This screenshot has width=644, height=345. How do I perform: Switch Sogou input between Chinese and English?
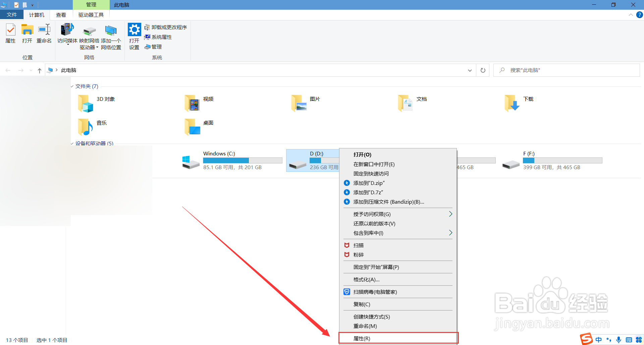tap(599, 339)
